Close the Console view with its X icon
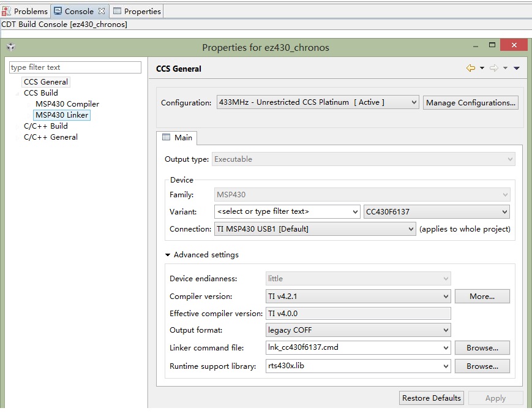Viewport: 532px width, 416px height. point(102,11)
